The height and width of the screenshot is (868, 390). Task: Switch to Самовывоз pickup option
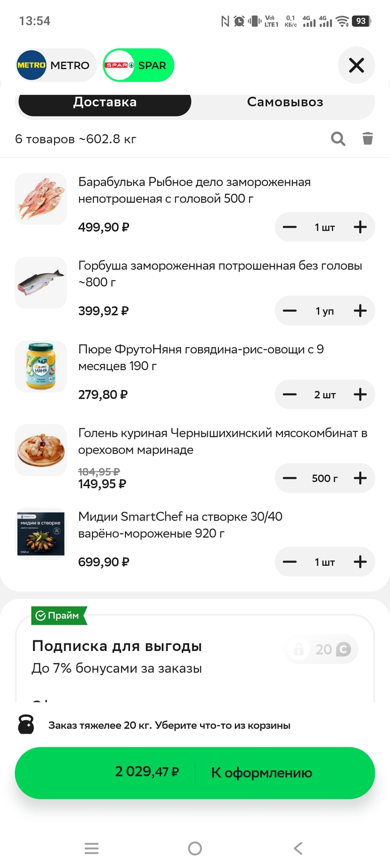285,103
